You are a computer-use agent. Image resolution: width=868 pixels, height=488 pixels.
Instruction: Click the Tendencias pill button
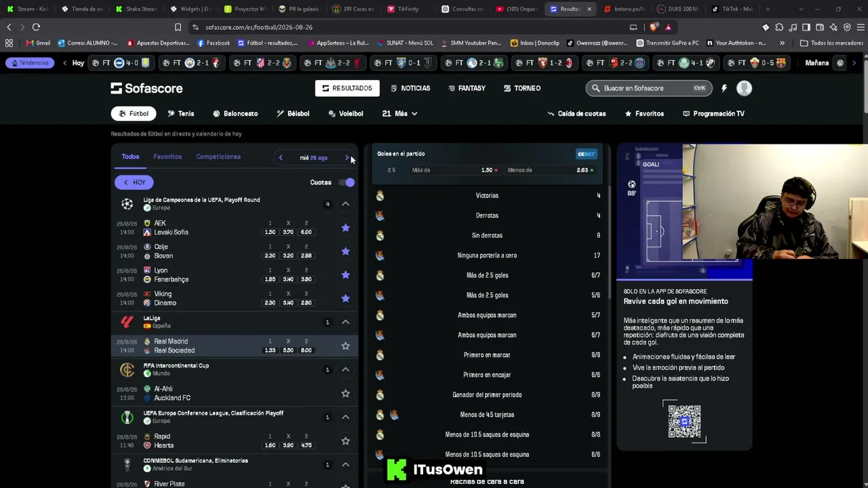pyautogui.click(x=30, y=63)
